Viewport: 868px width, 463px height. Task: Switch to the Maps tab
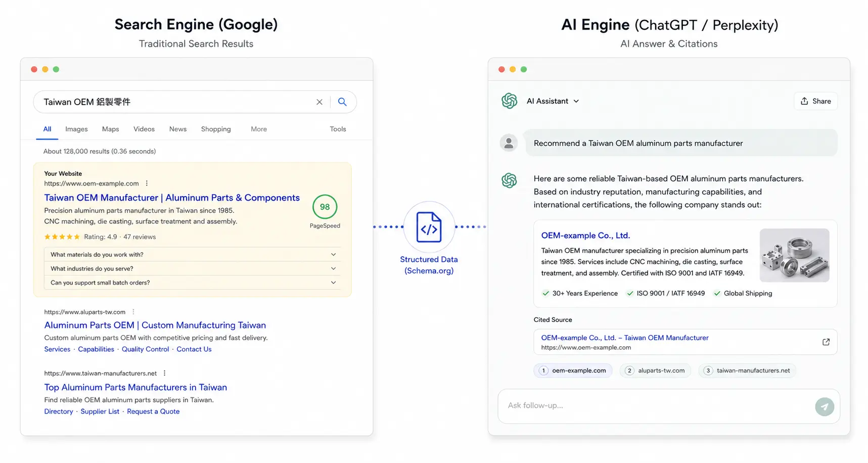coord(110,129)
